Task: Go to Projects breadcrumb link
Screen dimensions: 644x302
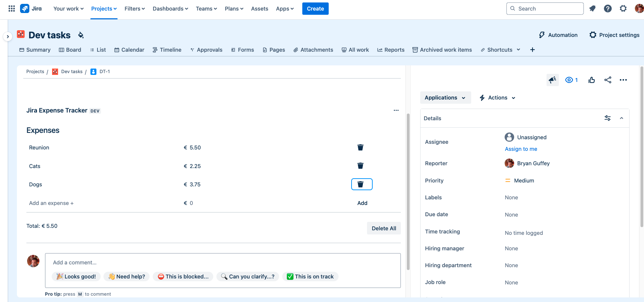Action: (35, 71)
